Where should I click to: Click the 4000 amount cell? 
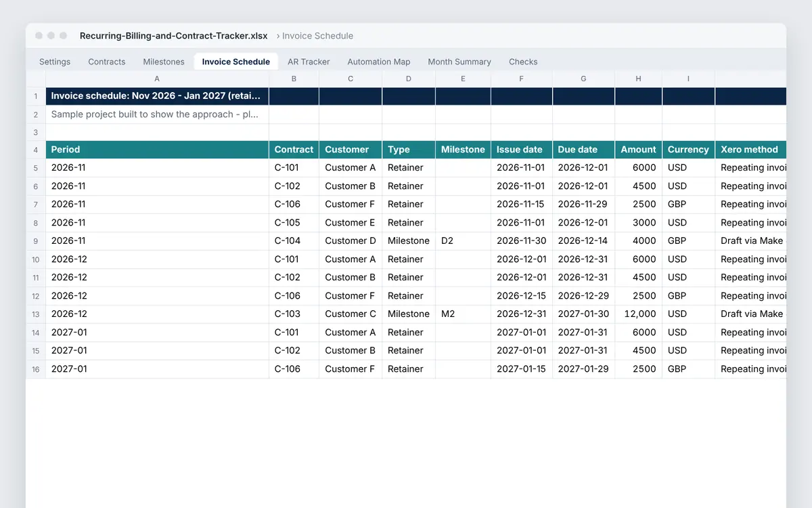coord(638,240)
